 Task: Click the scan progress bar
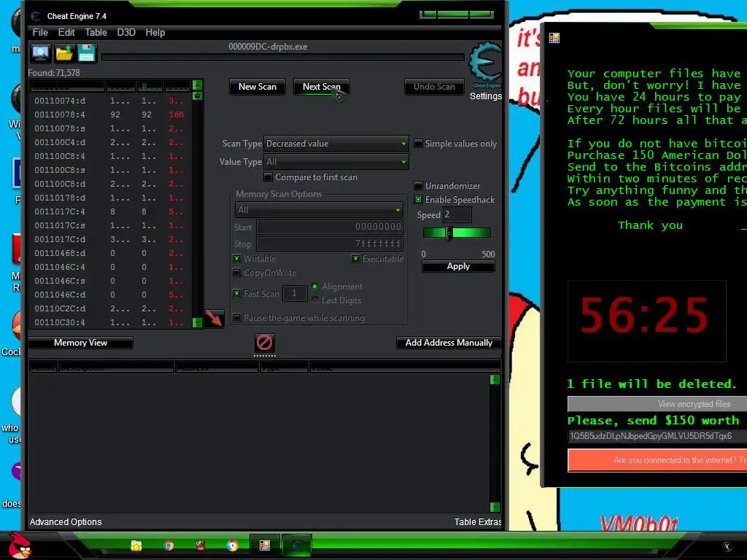282,58
